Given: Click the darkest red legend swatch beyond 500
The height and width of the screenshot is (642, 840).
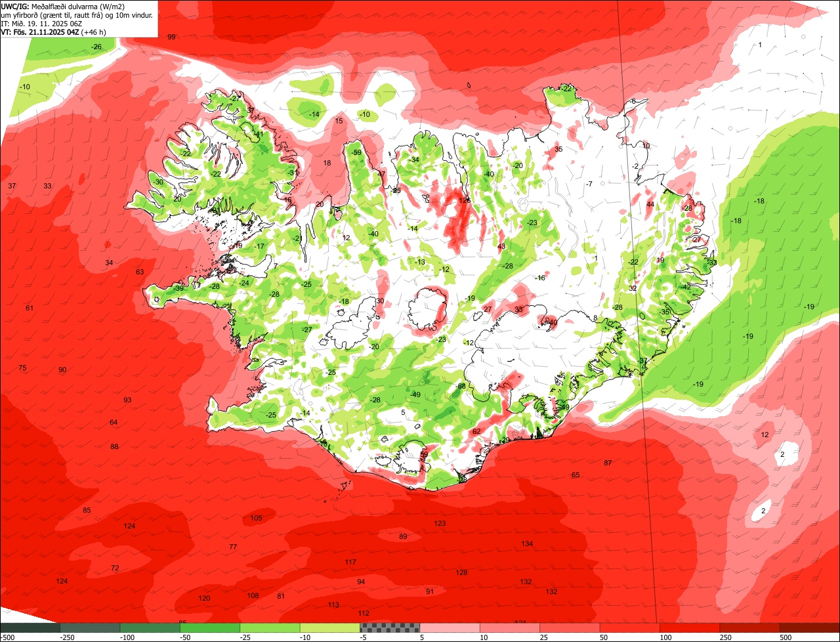Looking at the screenshot, I should (x=810, y=628).
